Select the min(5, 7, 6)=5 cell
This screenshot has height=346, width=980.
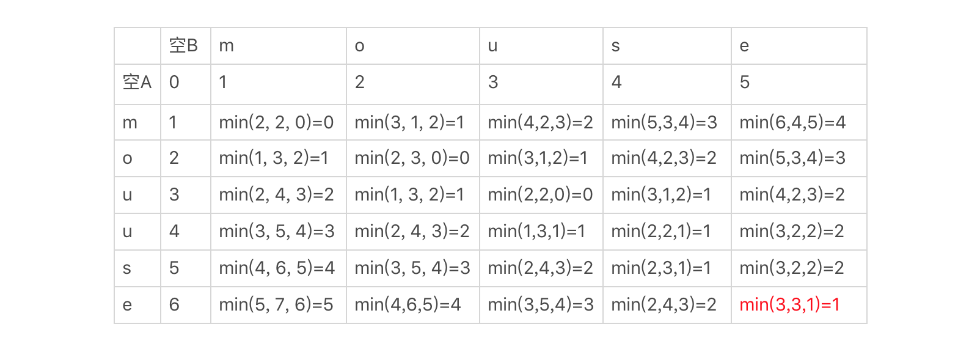point(276,304)
